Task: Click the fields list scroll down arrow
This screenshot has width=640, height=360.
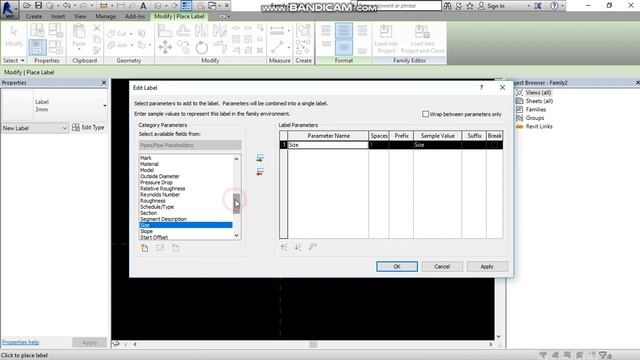Action: point(236,236)
